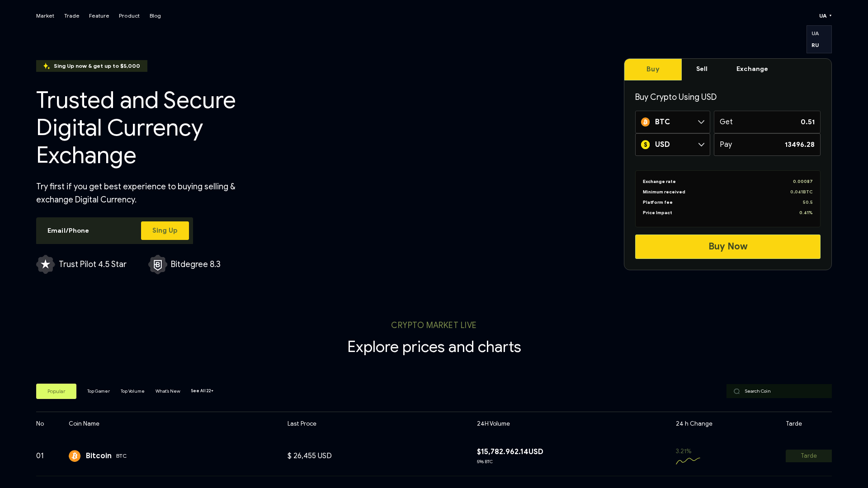Select the Popular filter tab

point(56,391)
